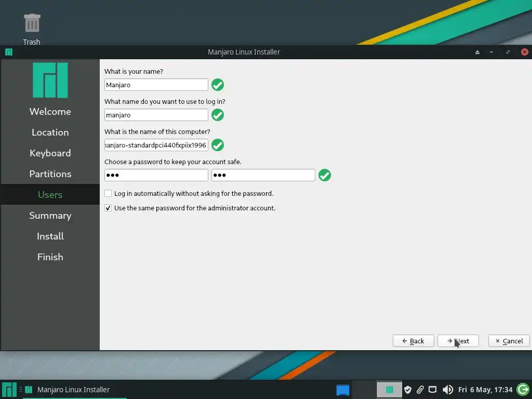Click the green checkmark beside the computer name field
Viewport: 532px width, 399px height.
218,145
